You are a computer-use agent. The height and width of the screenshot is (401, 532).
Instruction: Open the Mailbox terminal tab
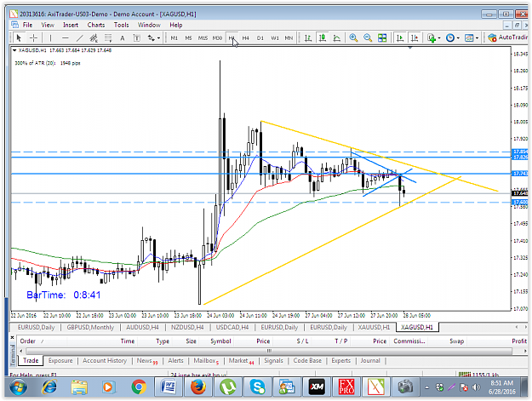tap(206, 361)
